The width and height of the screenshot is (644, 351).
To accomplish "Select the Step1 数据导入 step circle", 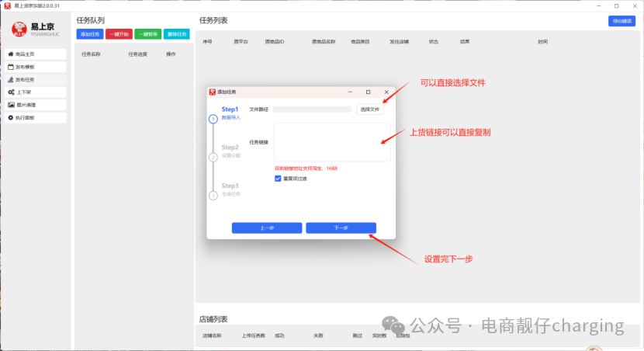I will pos(213,119).
